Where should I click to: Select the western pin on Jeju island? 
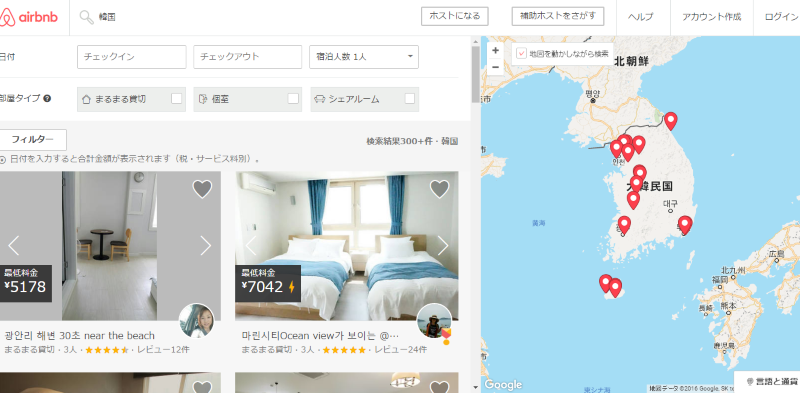[x=606, y=283]
